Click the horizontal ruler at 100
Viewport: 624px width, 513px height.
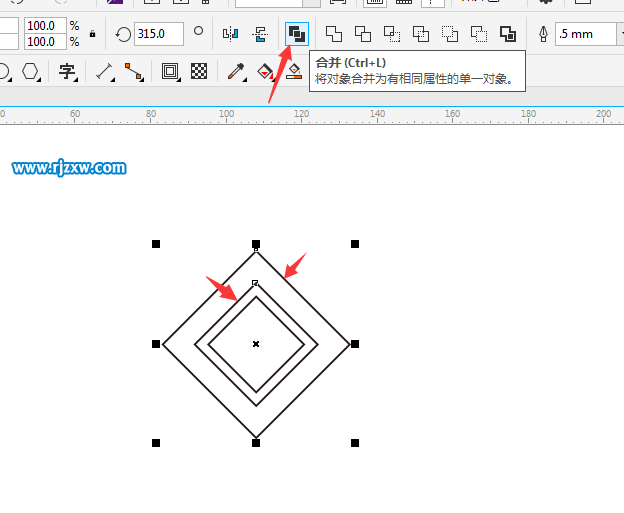tap(226, 116)
